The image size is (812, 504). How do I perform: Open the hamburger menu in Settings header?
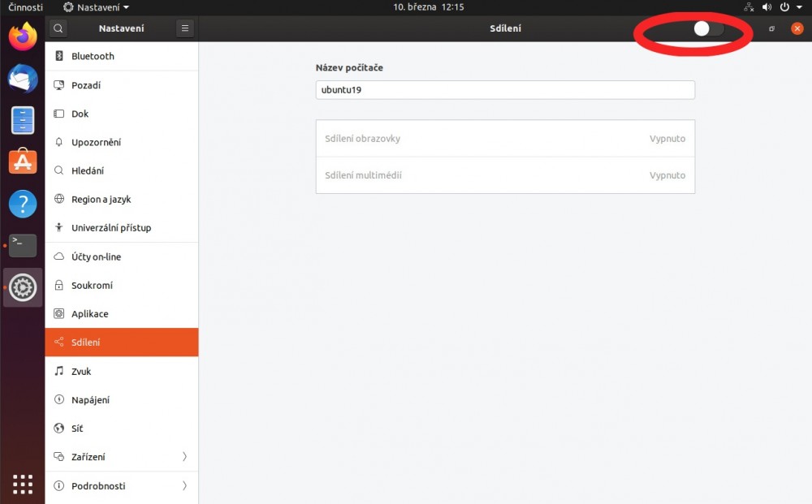click(185, 28)
